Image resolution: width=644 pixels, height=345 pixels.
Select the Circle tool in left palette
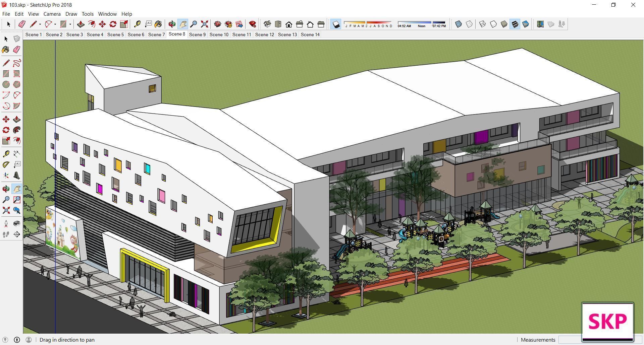coord(6,84)
